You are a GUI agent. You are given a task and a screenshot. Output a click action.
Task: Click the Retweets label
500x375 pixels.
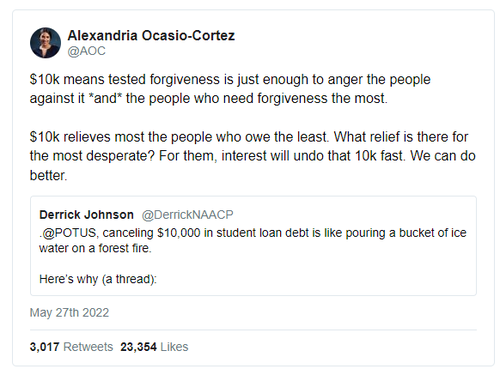point(88,347)
